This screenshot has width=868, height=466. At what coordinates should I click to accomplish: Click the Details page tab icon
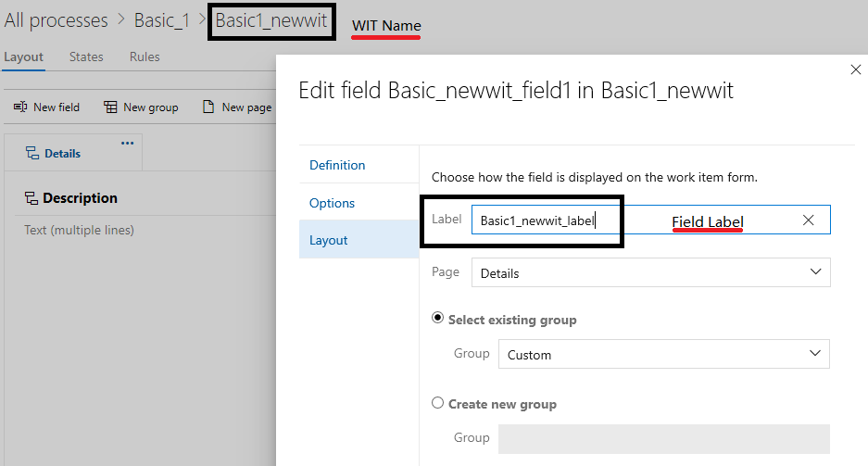(x=31, y=154)
